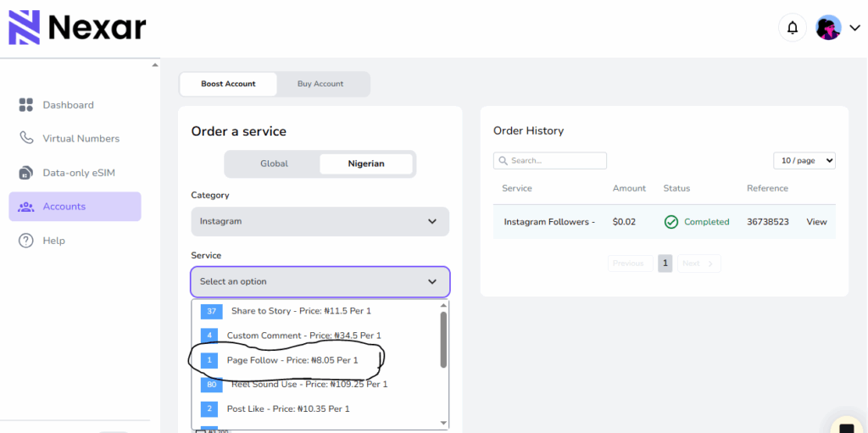This screenshot has width=868, height=433.
Task: Click View link for order 36738523
Action: tap(816, 221)
